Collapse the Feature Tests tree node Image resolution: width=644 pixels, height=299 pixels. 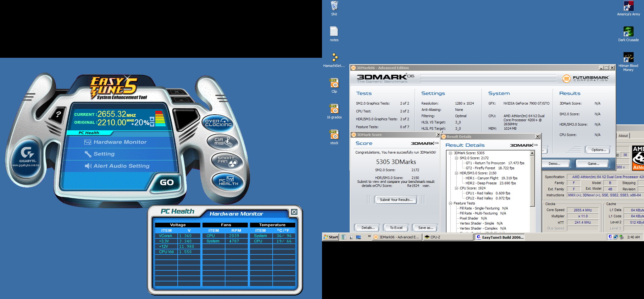[450, 204]
